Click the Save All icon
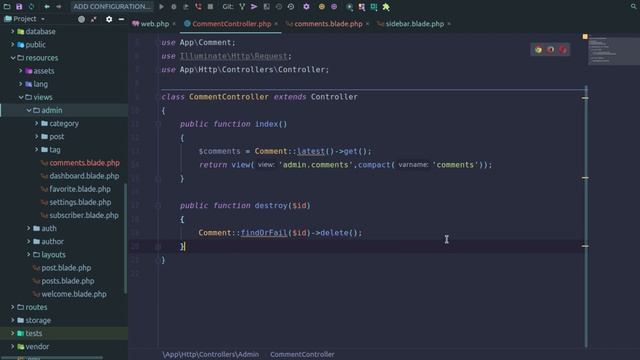 (x=19, y=7)
